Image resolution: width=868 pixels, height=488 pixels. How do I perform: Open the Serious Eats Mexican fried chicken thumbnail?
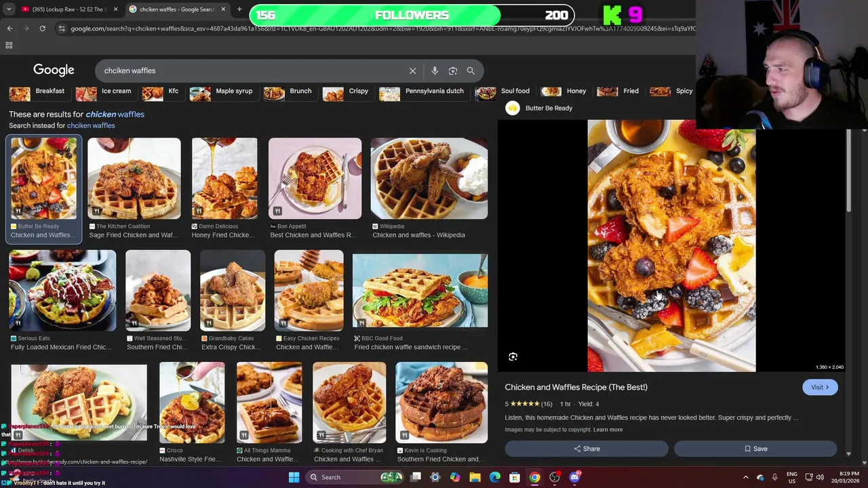point(62,290)
